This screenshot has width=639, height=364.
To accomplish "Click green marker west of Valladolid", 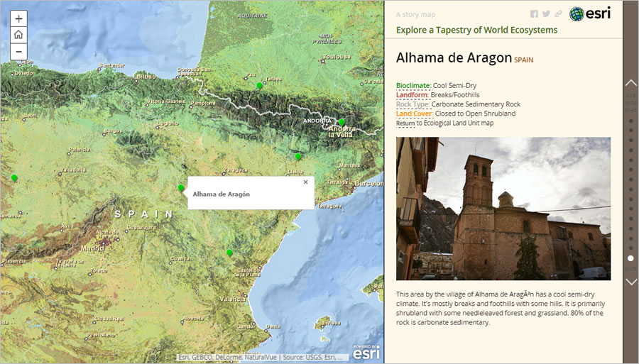I will pos(14,178).
